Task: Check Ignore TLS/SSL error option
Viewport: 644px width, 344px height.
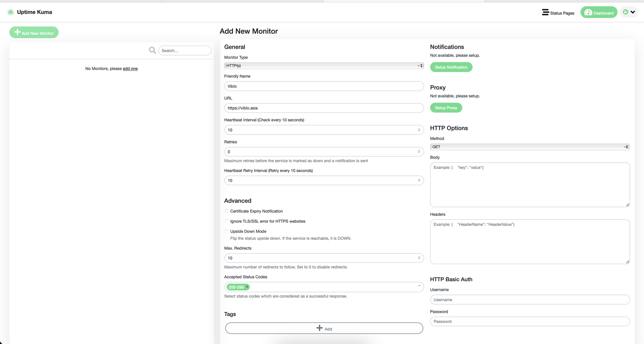Action: [226, 221]
